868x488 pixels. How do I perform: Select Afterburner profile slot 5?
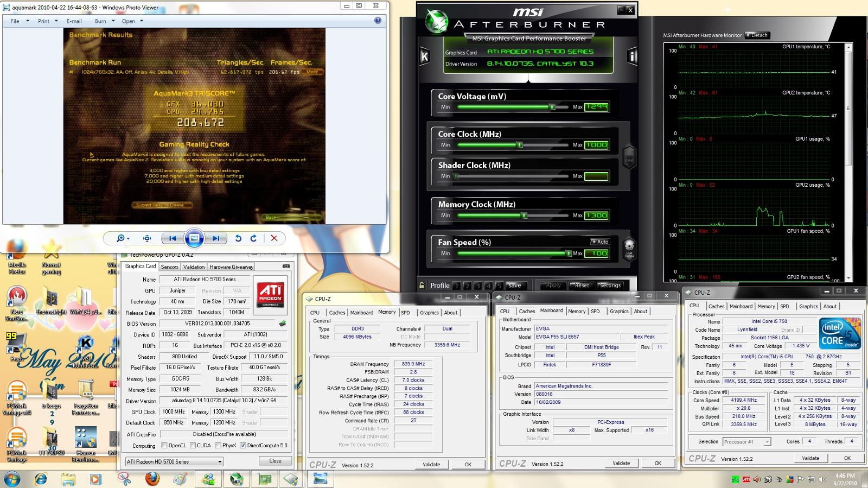click(499, 286)
